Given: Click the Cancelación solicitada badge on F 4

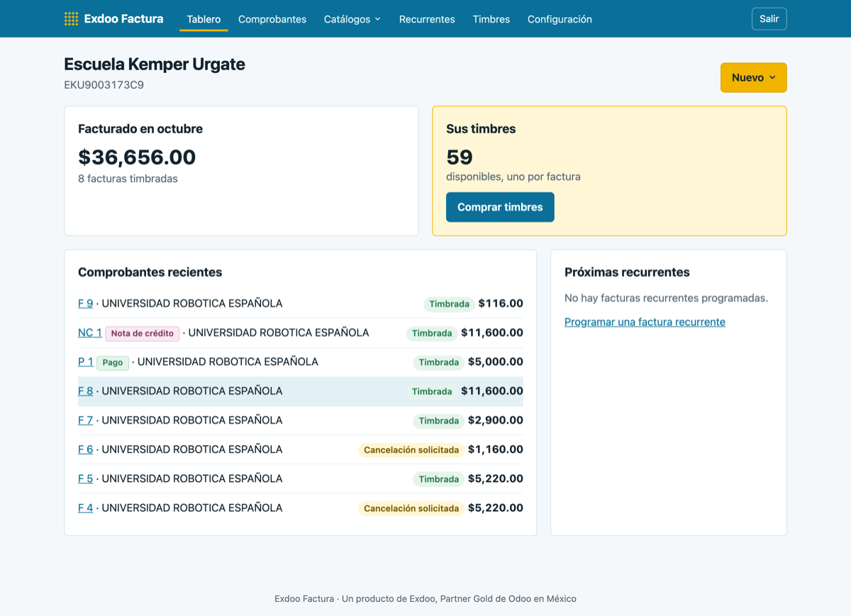Looking at the screenshot, I should (411, 508).
